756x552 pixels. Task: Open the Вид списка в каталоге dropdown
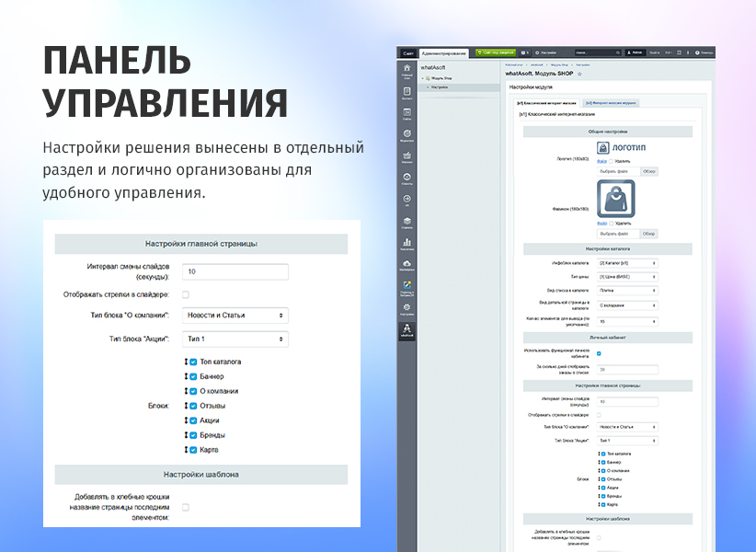click(627, 289)
